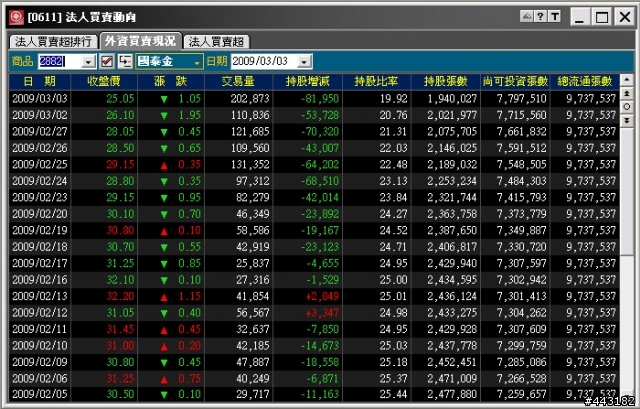Viewport: 640px width, 409px height.
Task: Click the holdings value 2,429,940
Action: click(x=452, y=263)
